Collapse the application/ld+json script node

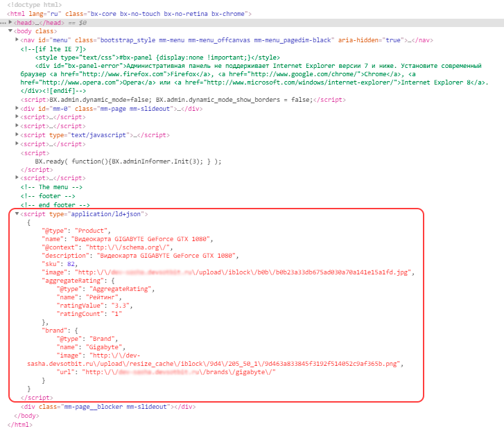tap(17, 214)
